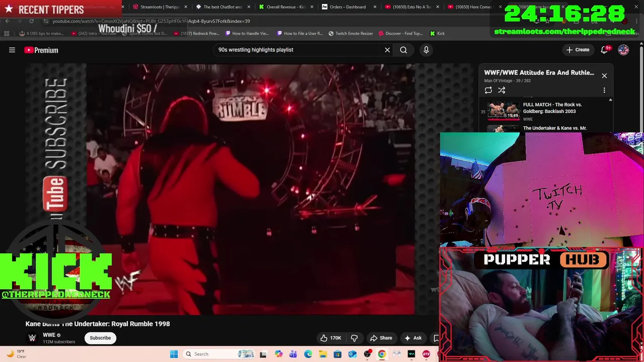Open the WWF/WWE Attitude Era playlist title

point(539,72)
